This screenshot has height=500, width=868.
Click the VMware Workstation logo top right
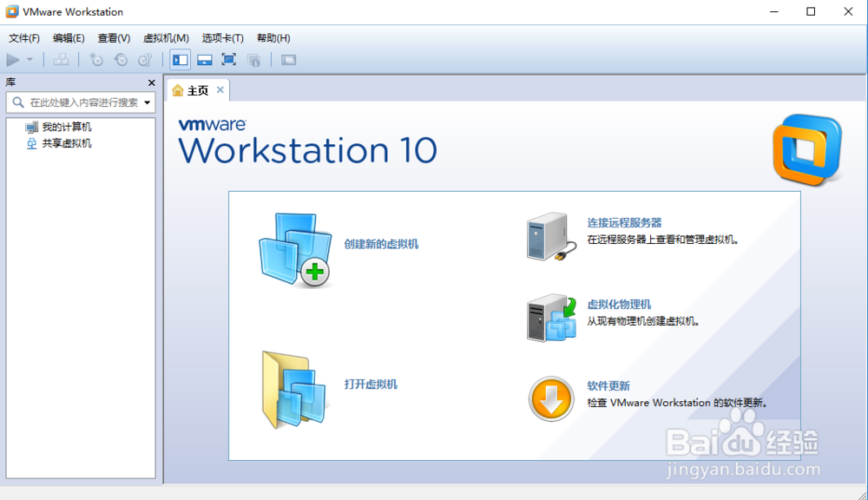coord(807,149)
